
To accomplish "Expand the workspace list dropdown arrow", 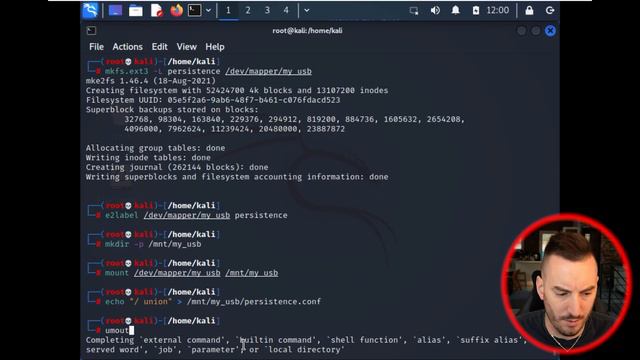I will click(307, 11).
